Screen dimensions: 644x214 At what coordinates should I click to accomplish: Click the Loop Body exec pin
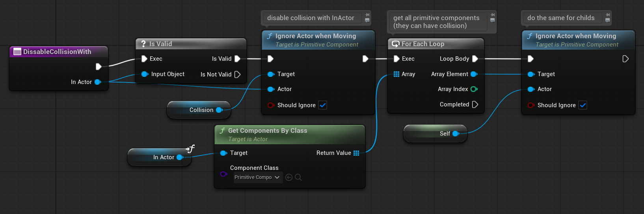tap(475, 59)
